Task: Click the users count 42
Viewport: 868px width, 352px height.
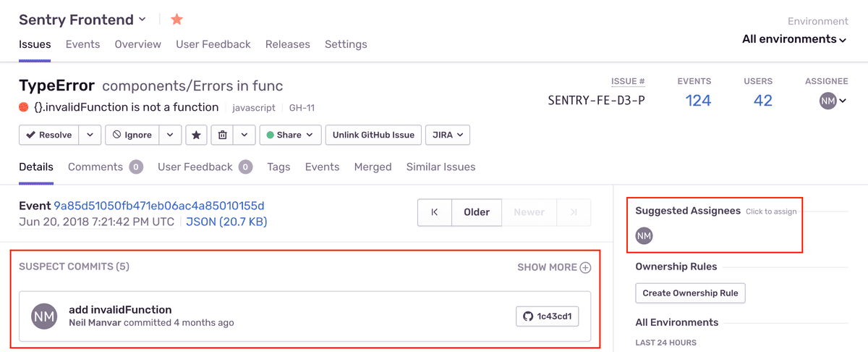Action: point(763,101)
